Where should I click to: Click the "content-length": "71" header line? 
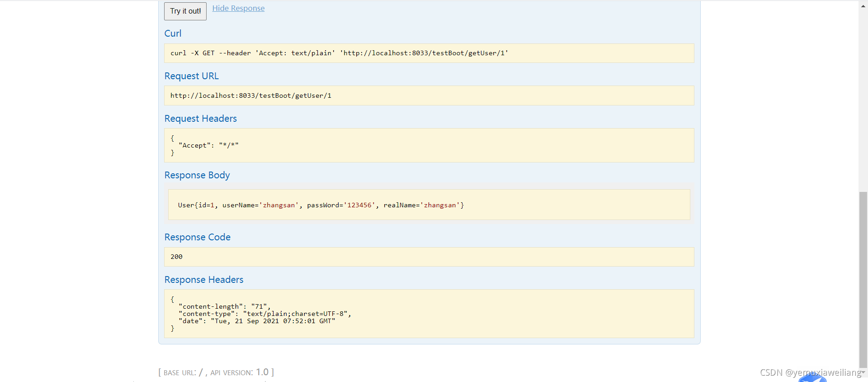pos(225,306)
